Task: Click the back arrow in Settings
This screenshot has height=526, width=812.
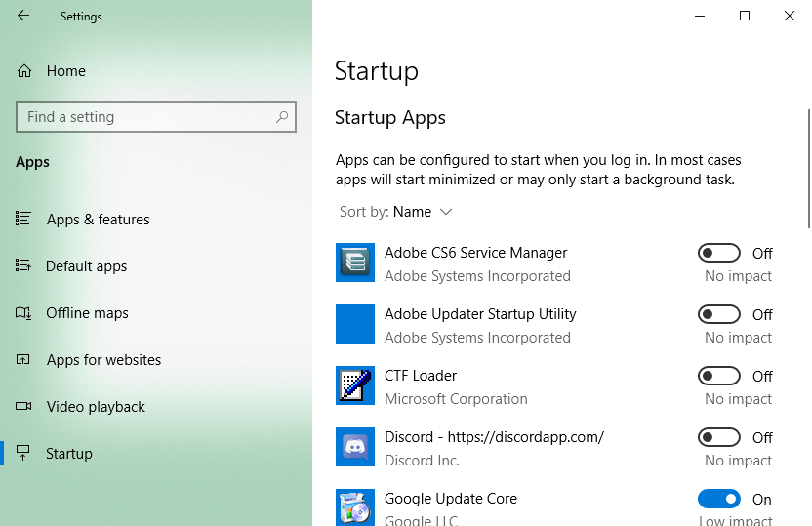Action: coord(23,16)
